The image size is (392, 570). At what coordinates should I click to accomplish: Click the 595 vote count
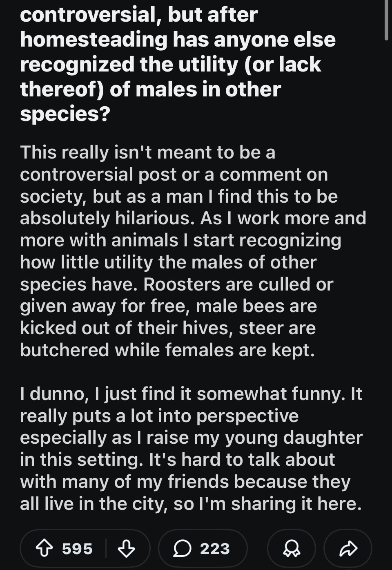pyautogui.click(x=77, y=548)
